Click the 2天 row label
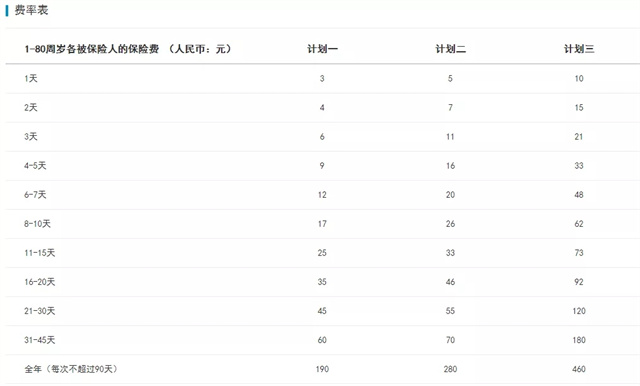Screen dimensions: 640x386 coord(31,107)
